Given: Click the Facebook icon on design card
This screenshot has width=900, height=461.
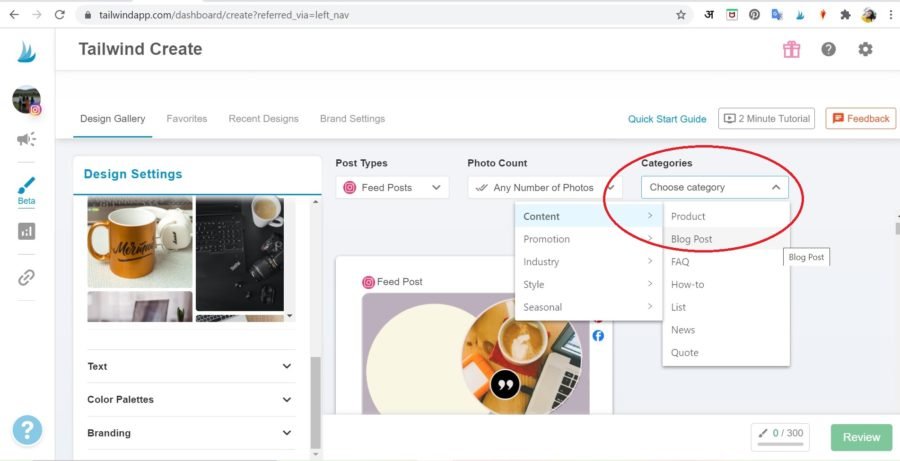Looking at the screenshot, I should pos(598,336).
